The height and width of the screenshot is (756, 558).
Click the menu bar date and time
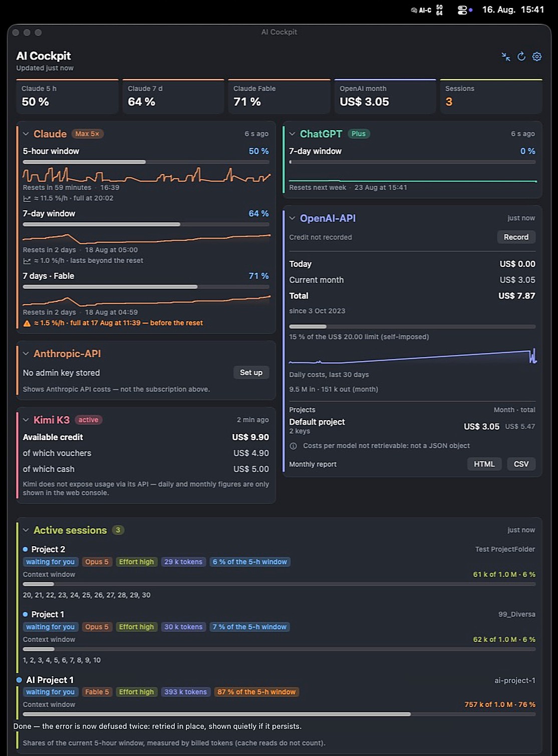513,10
